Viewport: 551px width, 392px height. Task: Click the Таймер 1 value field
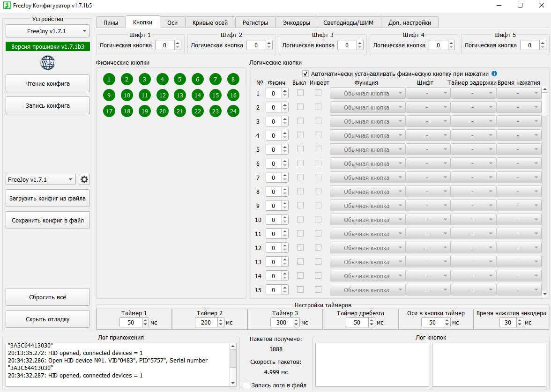[131, 322]
